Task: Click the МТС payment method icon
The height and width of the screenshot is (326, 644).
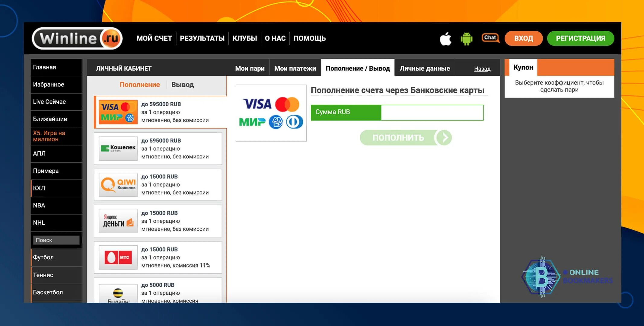Action: click(x=118, y=257)
